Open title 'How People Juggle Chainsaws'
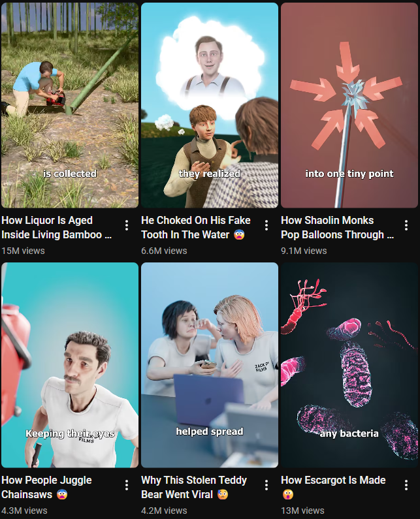The image size is (420, 519). click(46, 487)
